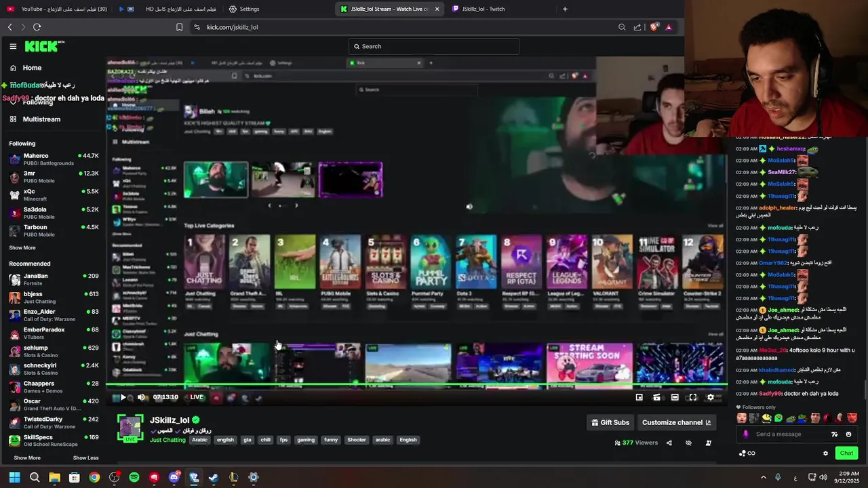Open the Brave Shields lion icon
Image resolution: width=868 pixels, height=488 pixels.
point(654,27)
